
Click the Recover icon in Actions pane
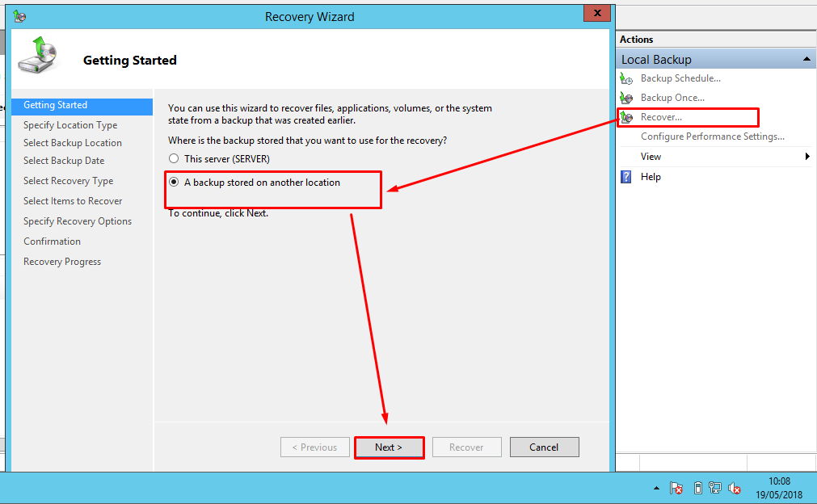click(x=626, y=117)
